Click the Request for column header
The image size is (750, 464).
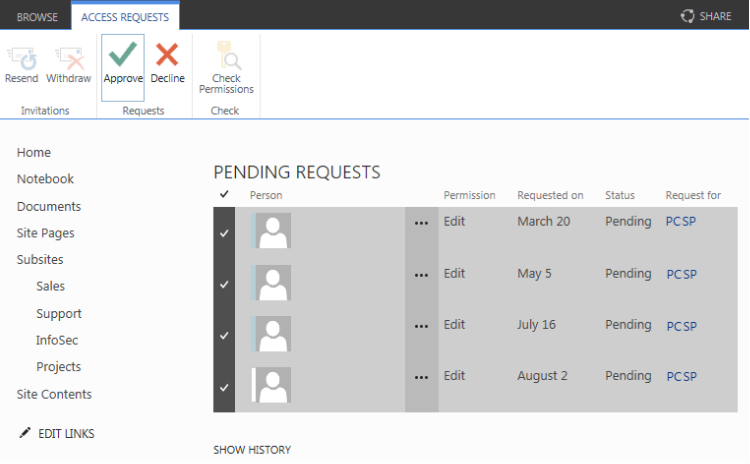(693, 195)
